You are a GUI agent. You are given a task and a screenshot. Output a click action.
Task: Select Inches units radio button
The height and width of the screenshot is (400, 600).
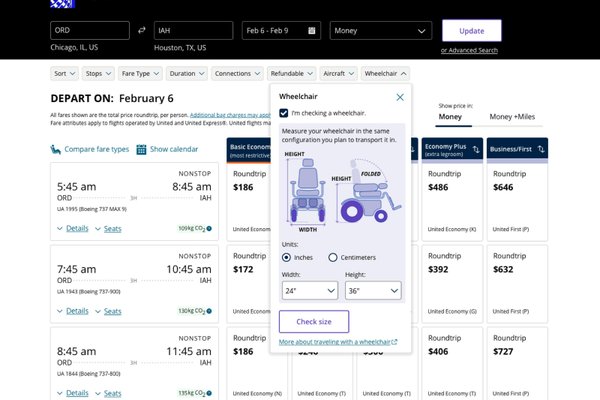pos(286,257)
